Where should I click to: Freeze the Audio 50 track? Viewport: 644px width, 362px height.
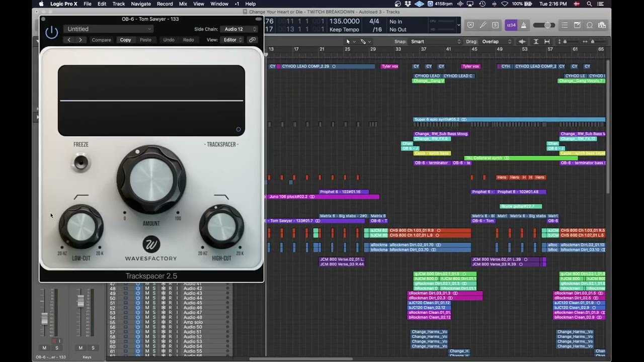[x=163, y=327]
